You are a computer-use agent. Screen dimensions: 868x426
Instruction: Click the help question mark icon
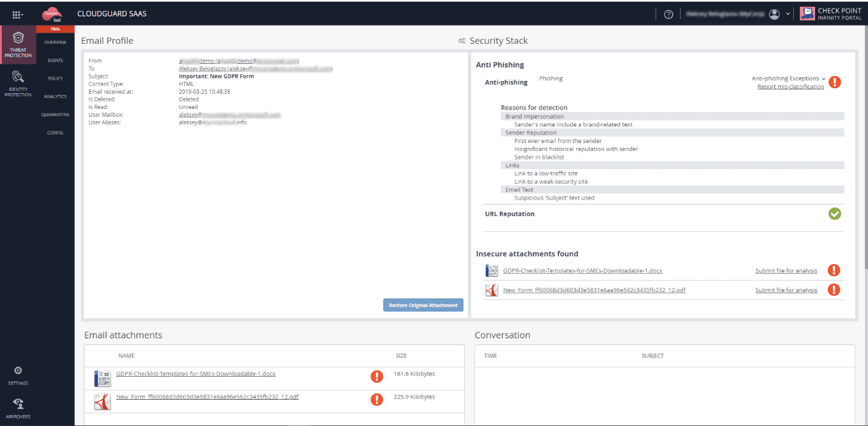[668, 14]
